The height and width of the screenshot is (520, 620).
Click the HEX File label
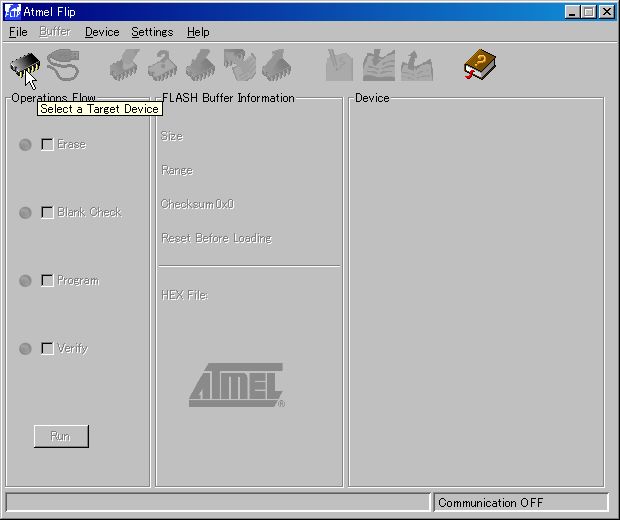tap(184, 295)
